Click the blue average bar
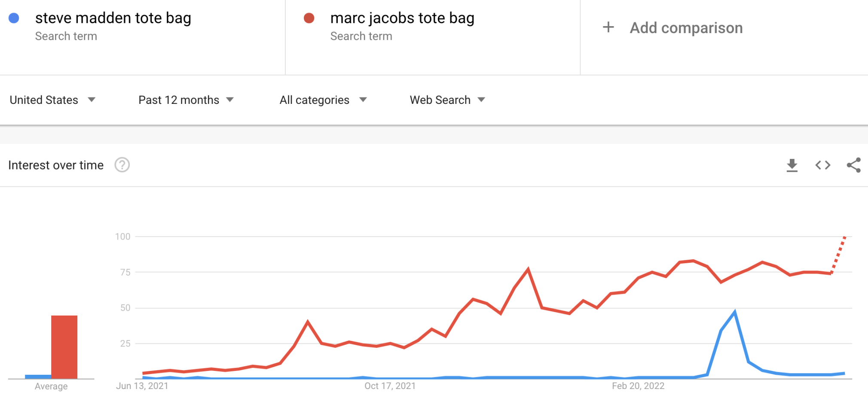Image resolution: width=868 pixels, height=404 pixels. [38, 377]
